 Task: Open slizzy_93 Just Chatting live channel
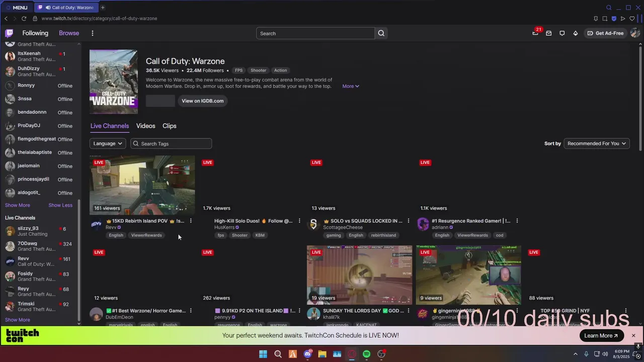coord(41,231)
